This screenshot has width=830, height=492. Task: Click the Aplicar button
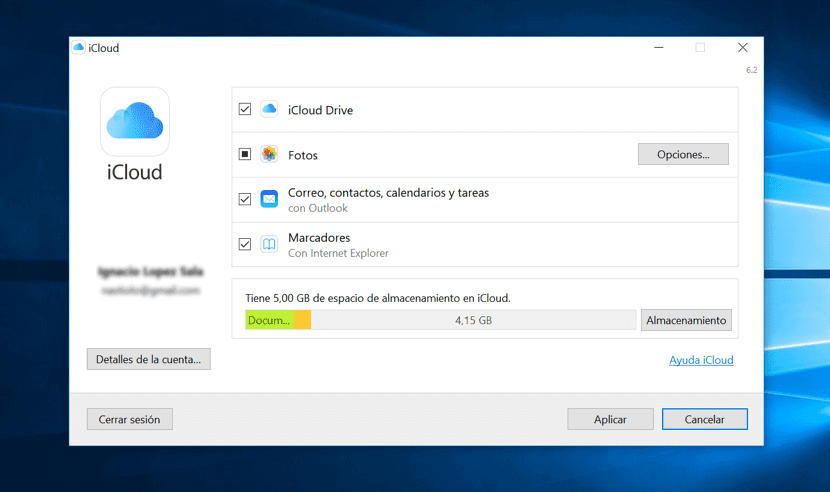[x=610, y=419]
